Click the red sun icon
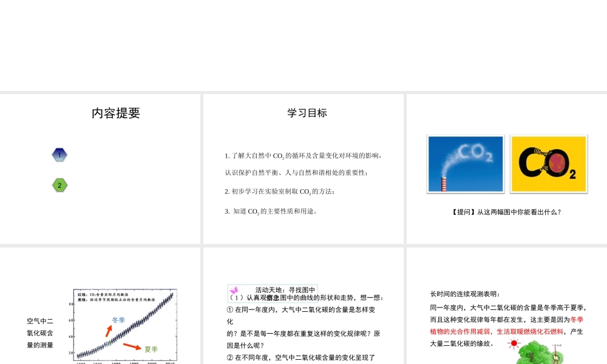607x364 pixels. click(x=514, y=343)
